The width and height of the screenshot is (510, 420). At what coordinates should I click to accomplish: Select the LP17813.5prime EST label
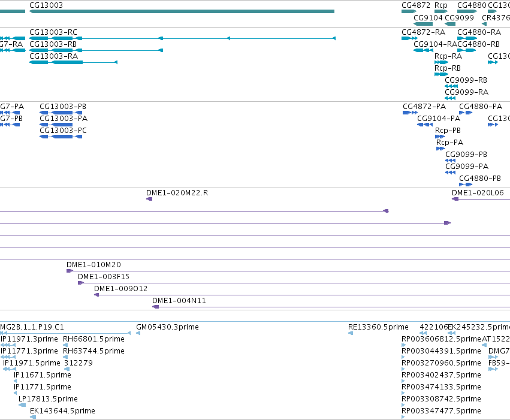tap(48, 399)
